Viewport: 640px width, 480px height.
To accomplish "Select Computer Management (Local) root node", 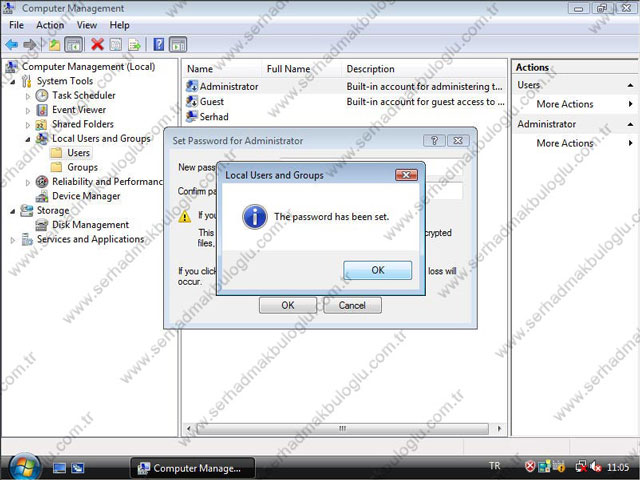I will [x=88, y=67].
